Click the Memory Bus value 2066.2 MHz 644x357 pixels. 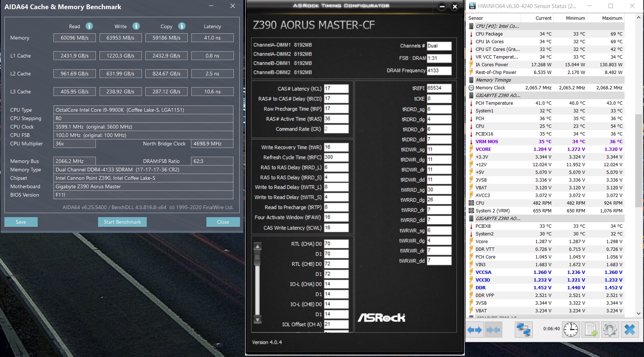(75, 161)
